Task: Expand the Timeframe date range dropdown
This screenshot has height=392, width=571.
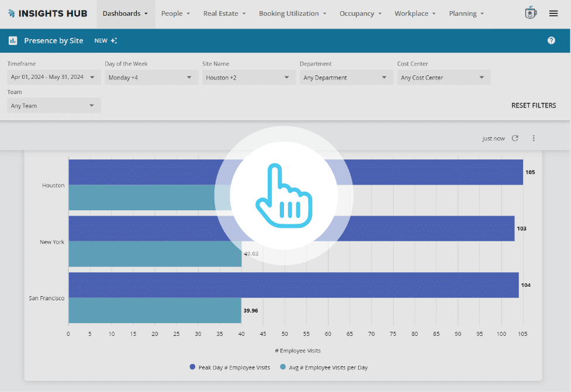Action: click(54, 77)
